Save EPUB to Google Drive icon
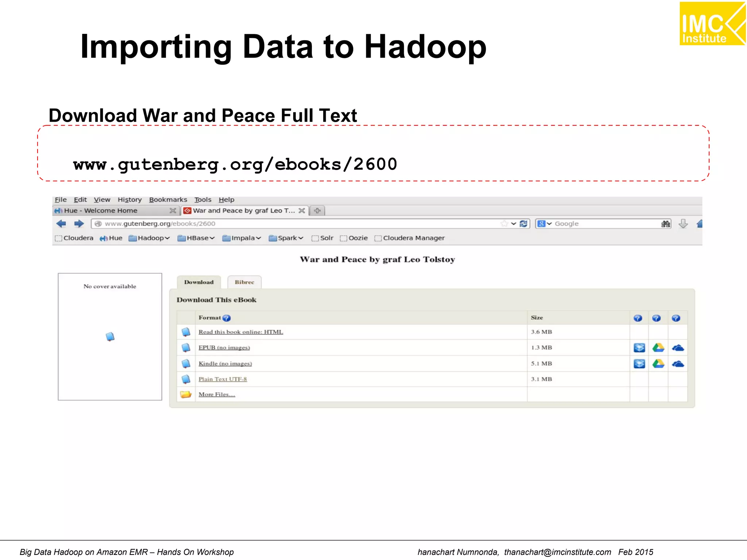The width and height of the screenshot is (747, 560). (x=658, y=347)
